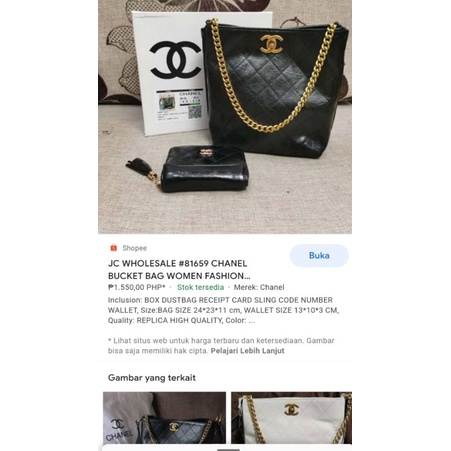
Task: Select the related white bucket bag thumbnail
Action: (291, 418)
